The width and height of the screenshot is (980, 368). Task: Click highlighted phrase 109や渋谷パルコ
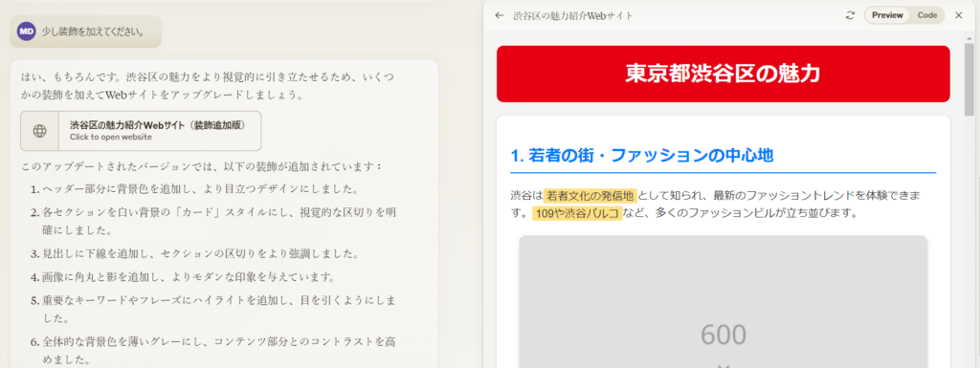pos(577,213)
